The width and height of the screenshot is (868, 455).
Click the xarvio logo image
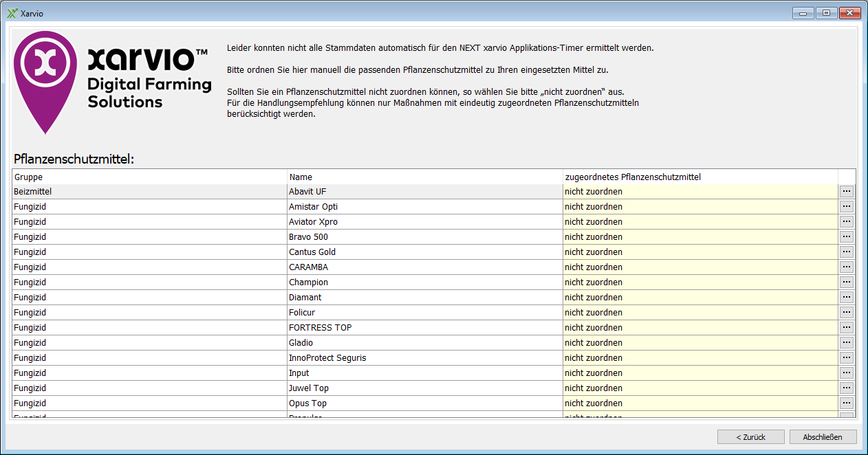[113, 81]
